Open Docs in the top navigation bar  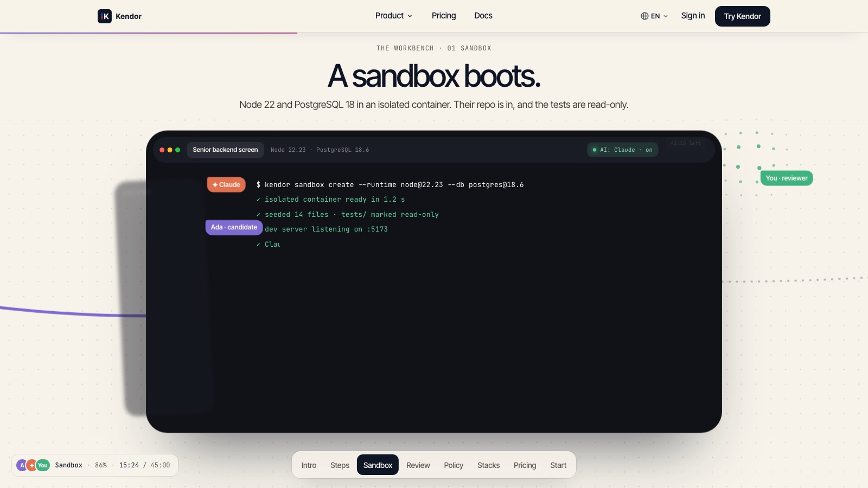point(483,16)
